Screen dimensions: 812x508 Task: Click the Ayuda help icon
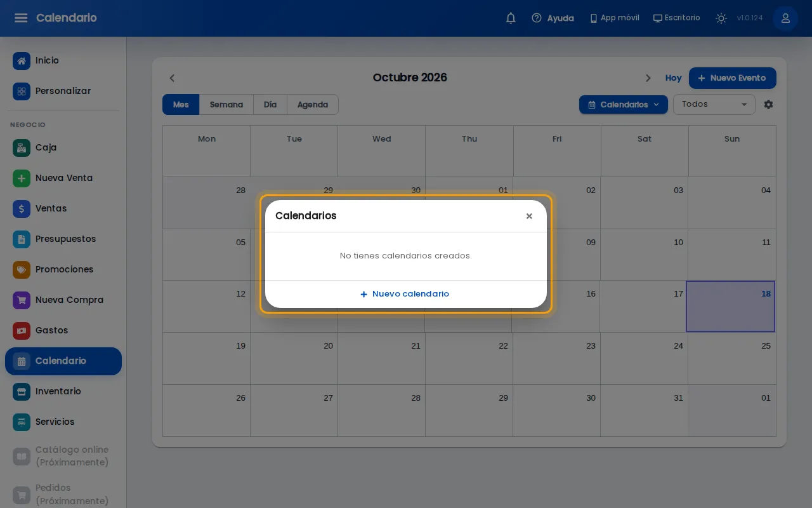(x=537, y=18)
